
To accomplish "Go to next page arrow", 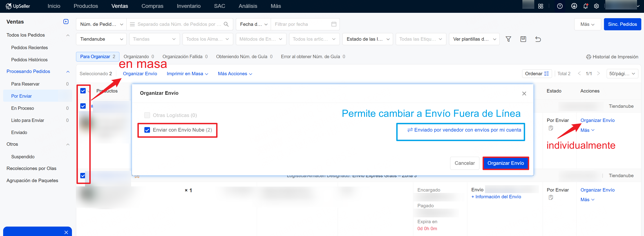I will pos(598,73).
